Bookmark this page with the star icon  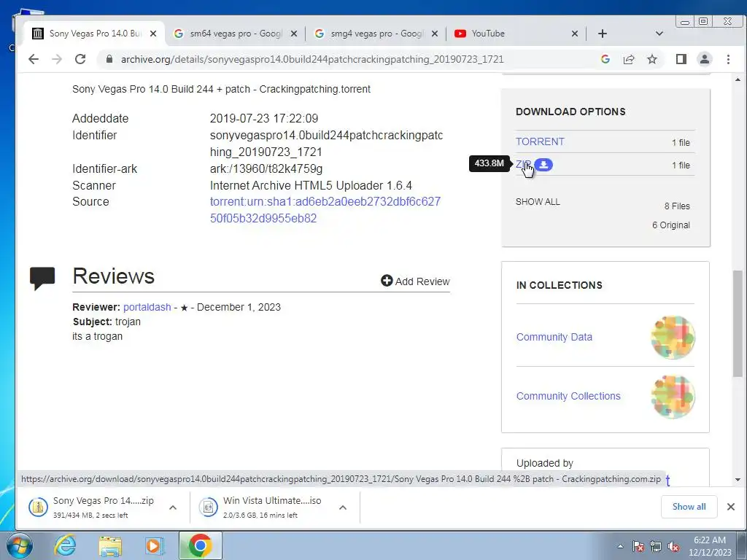652,59
